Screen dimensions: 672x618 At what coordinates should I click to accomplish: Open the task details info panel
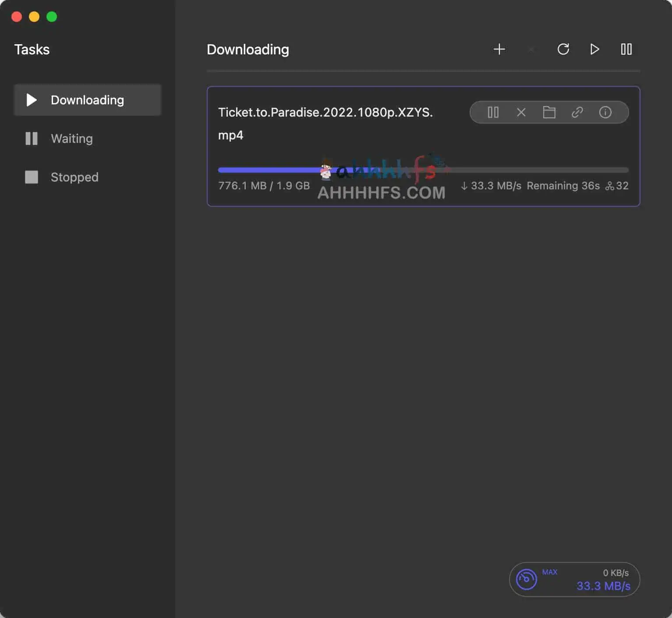coord(605,113)
